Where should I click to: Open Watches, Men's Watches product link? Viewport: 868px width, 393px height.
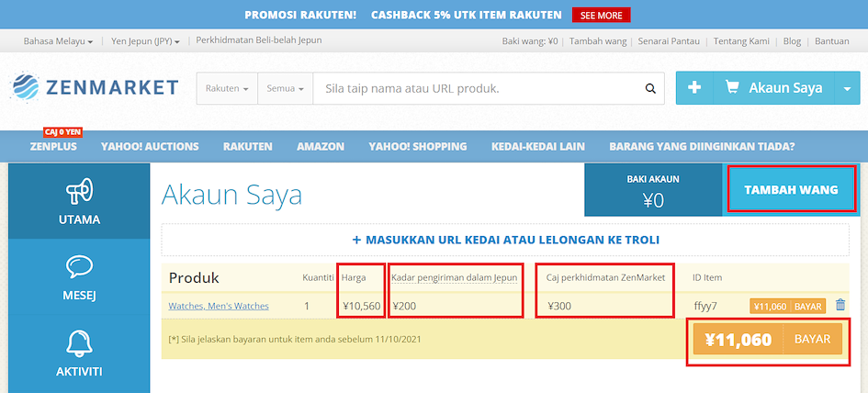click(x=219, y=306)
